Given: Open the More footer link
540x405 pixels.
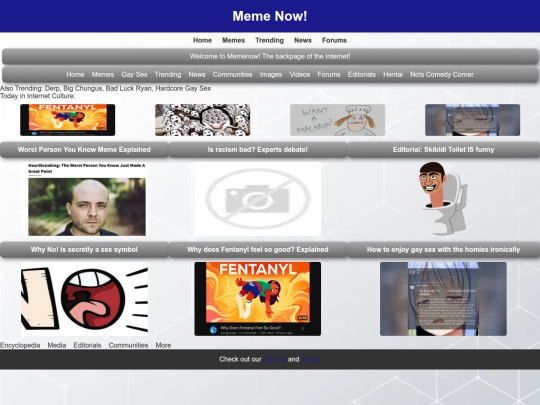Looking at the screenshot, I should [163, 345].
